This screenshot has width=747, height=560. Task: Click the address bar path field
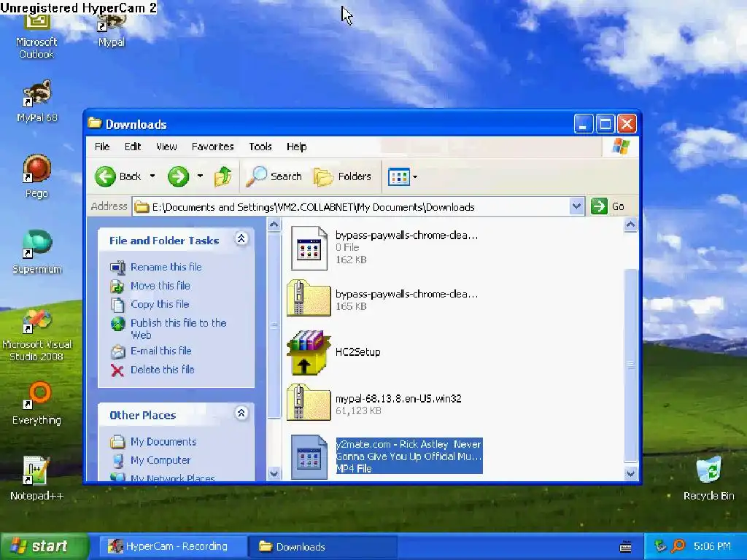point(352,206)
